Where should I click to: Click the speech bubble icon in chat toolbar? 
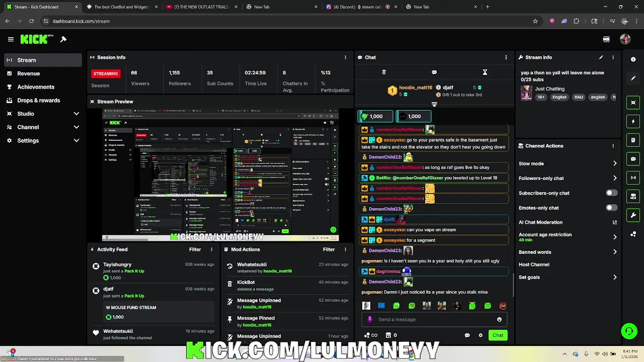(x=434, y=72)
